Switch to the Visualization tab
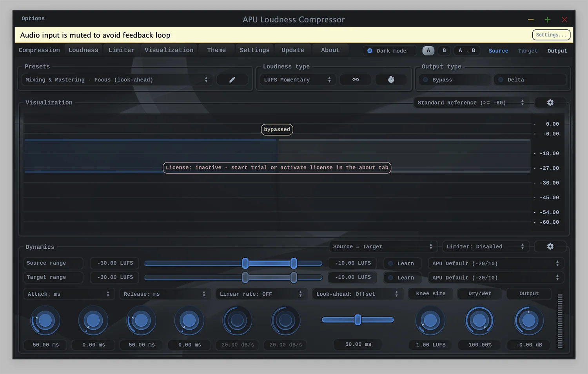The width and height of the screenshot is (588, 374). [169, 50]
